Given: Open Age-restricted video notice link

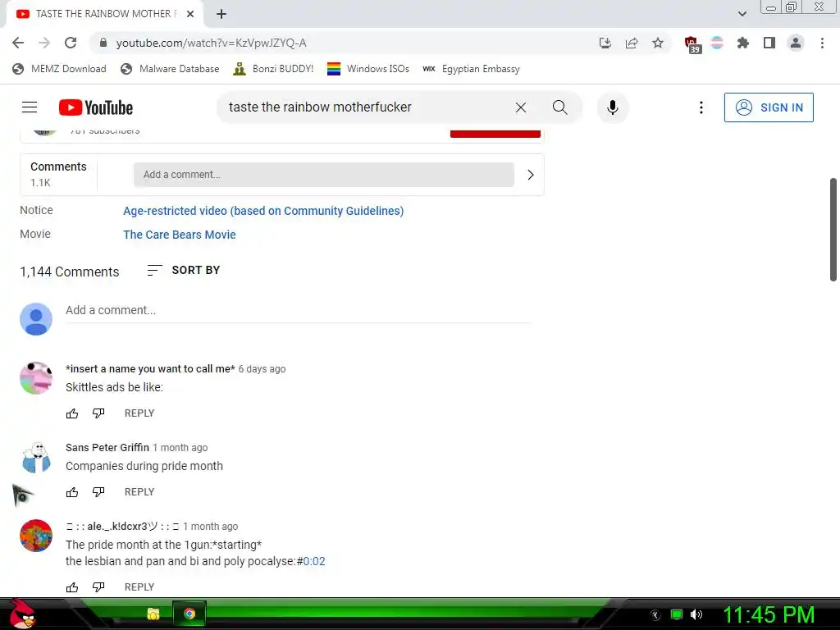Looking at the screenshot, I should coord(263,211).
